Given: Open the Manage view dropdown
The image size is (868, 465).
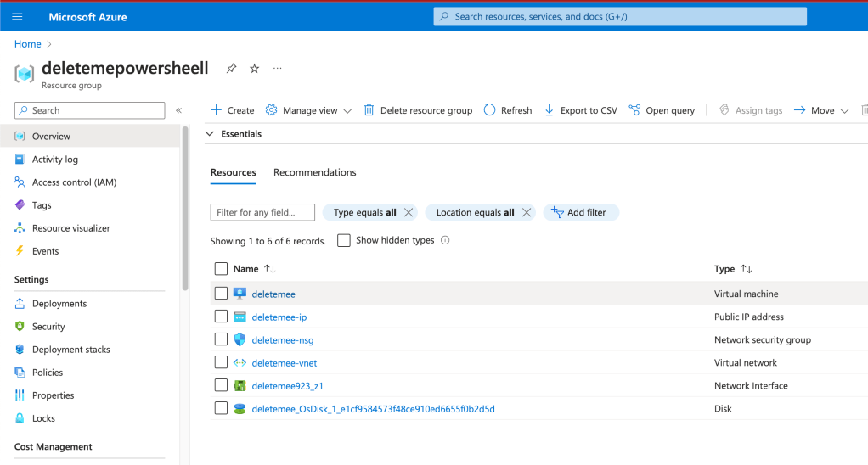Looking at the screenshot, I should click(308, 110).
